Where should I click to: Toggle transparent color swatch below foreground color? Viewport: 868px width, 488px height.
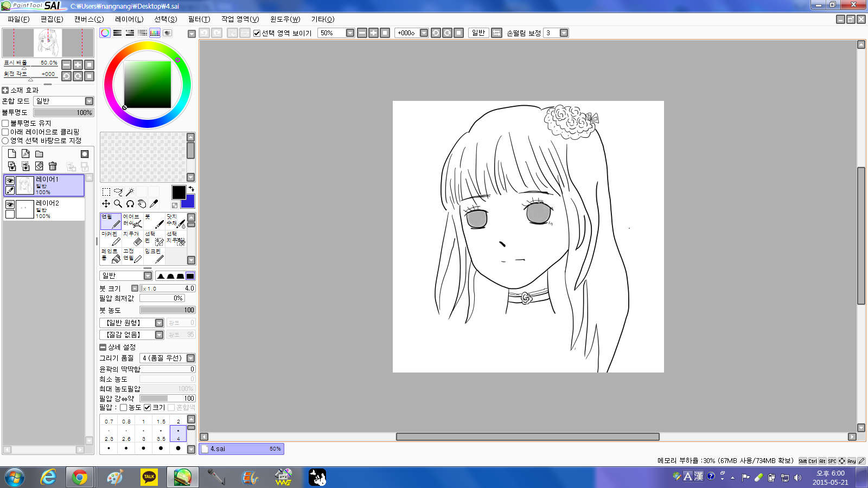(x=175, y=206)
